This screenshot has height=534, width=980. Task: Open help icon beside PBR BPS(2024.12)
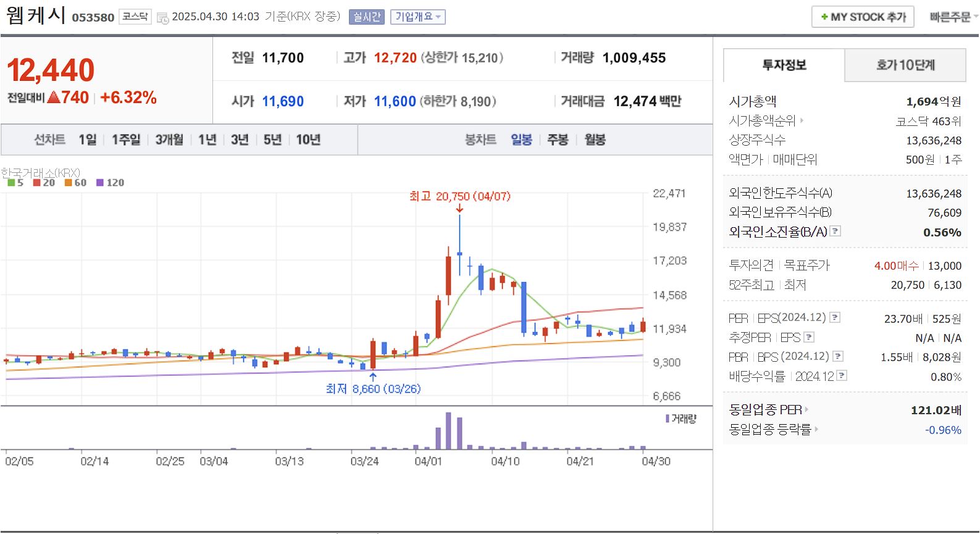click(838, 356)
